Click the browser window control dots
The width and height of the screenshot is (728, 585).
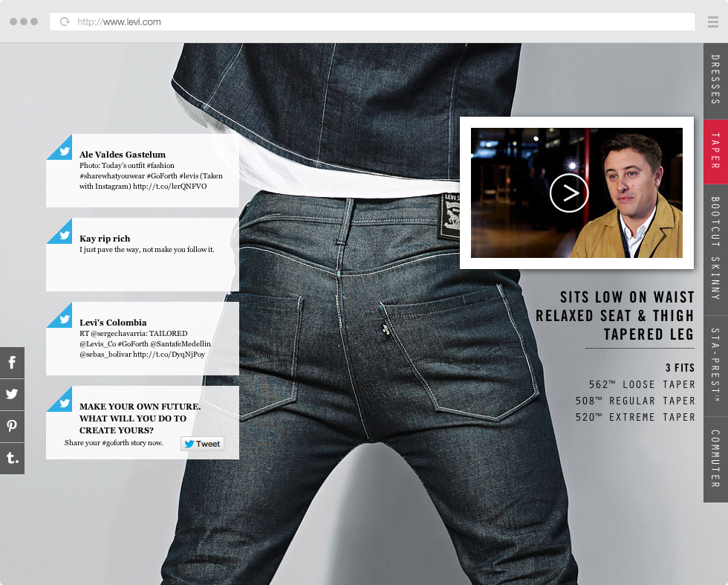click(24, 22)
